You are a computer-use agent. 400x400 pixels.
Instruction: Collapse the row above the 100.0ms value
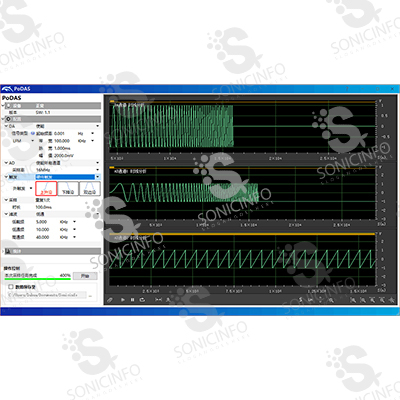(x=6, y=200)
